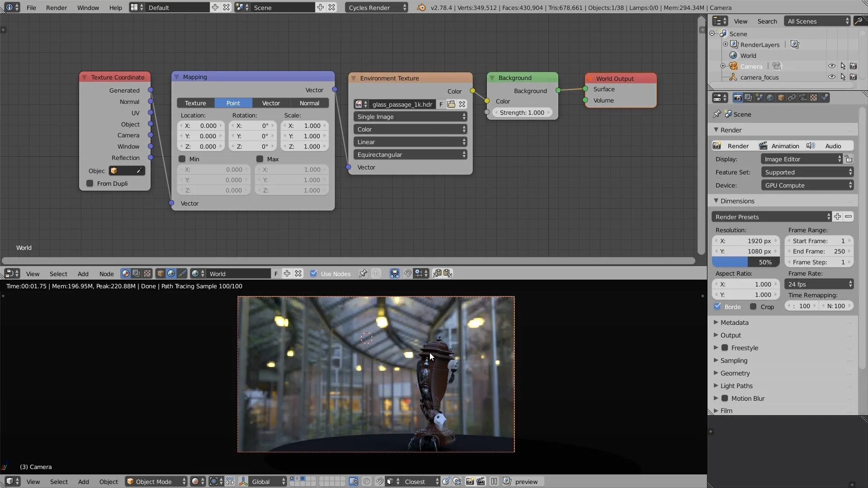Click the glass_passage_1k.hdr image name field
Image resolution: width=868 pixels, height=488 pixels.
click(401, 104)
